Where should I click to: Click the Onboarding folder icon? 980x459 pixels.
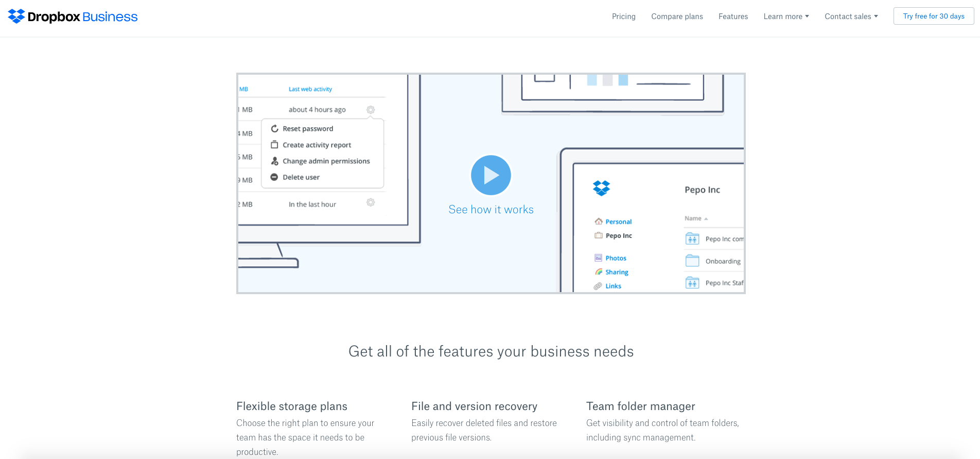(692, 261)
